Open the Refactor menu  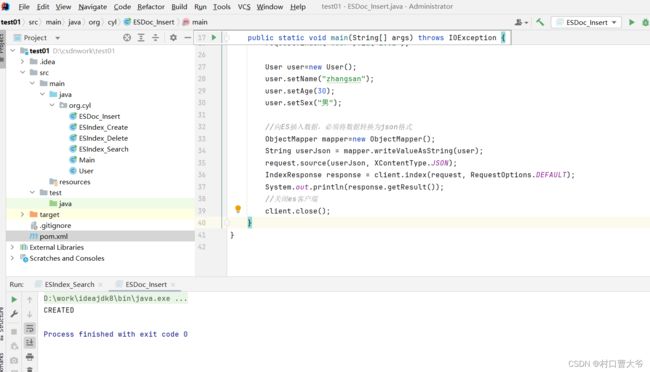pos(151,7)
